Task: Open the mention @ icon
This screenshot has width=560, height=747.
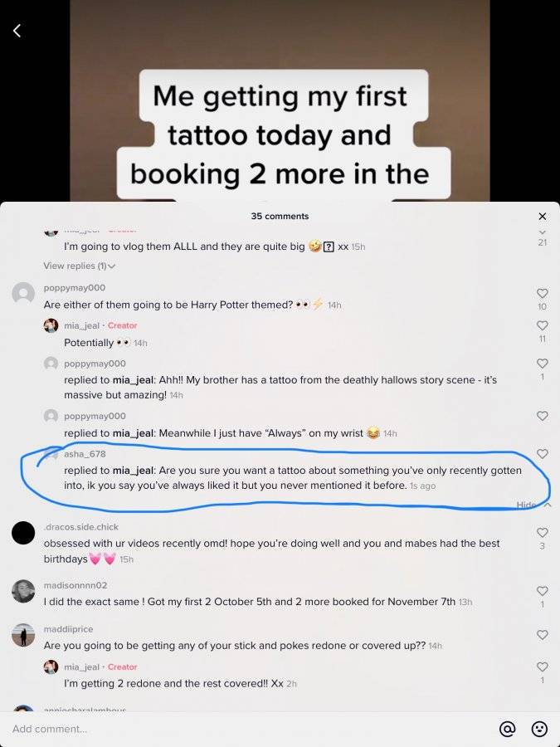Action: click(x=507, y=729)
